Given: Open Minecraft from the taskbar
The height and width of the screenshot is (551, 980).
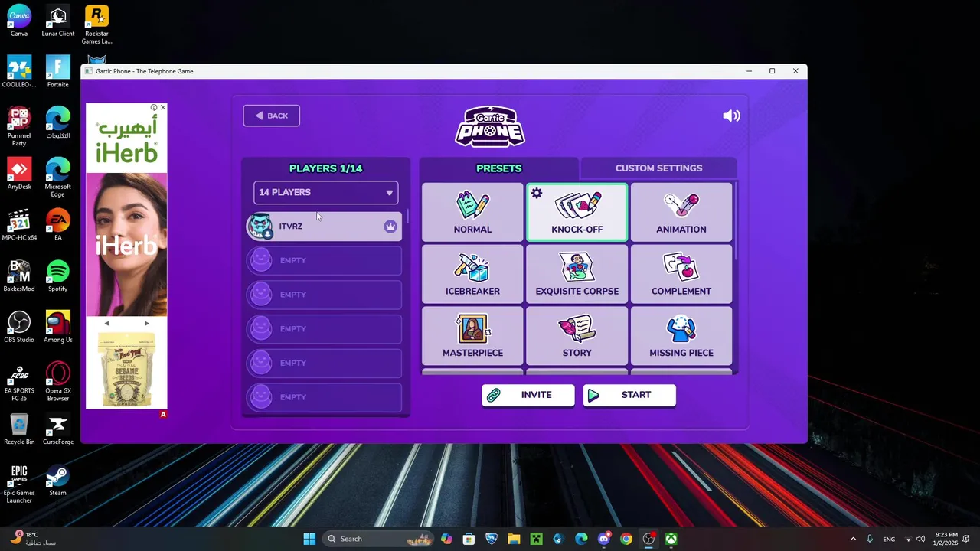Looking at the screenshot, I should [537, 539].
